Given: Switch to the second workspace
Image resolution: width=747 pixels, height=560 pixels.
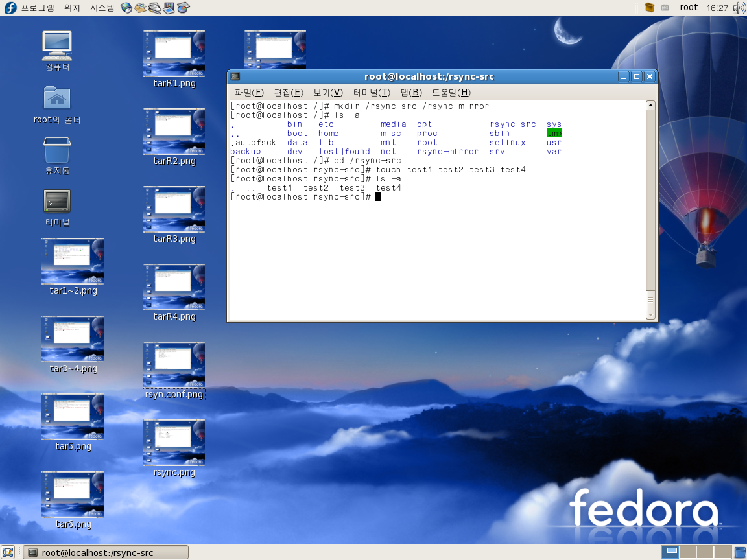Looking at the screenshot, I should coord(688,552).
